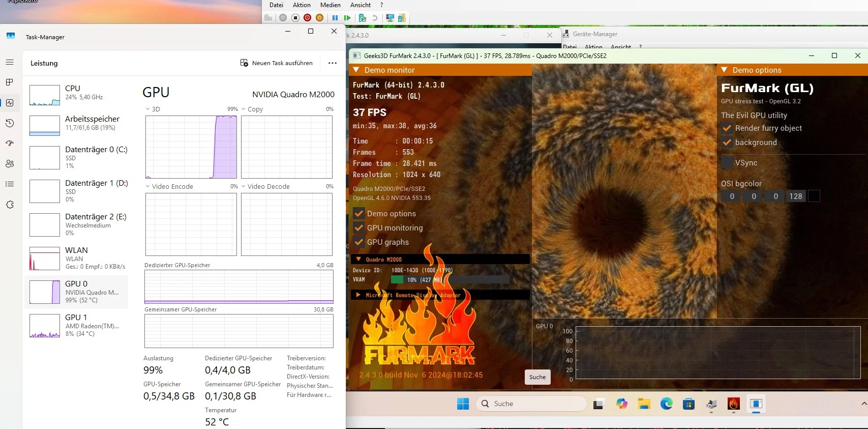Open File Explorer from taskbar
Image resolution: width=868 pixels, height=429 pixels.
coord(644,404)
